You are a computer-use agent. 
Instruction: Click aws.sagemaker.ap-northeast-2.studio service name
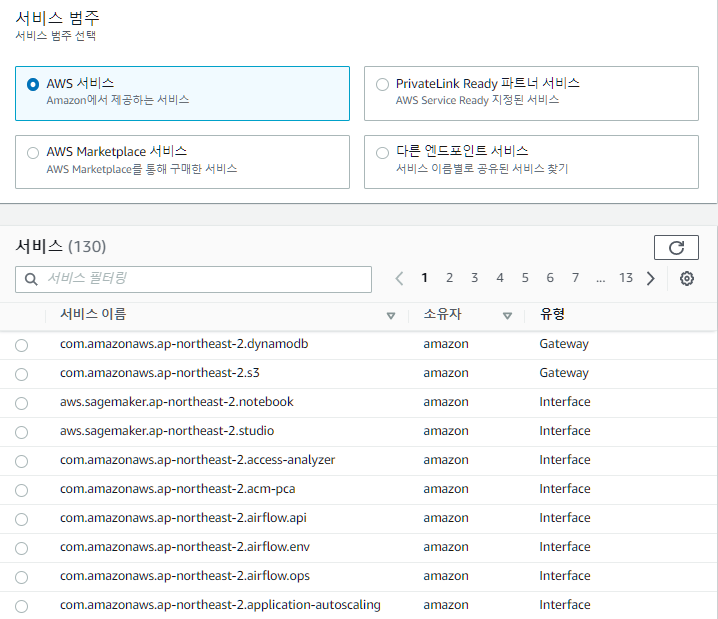coord(167,431)
